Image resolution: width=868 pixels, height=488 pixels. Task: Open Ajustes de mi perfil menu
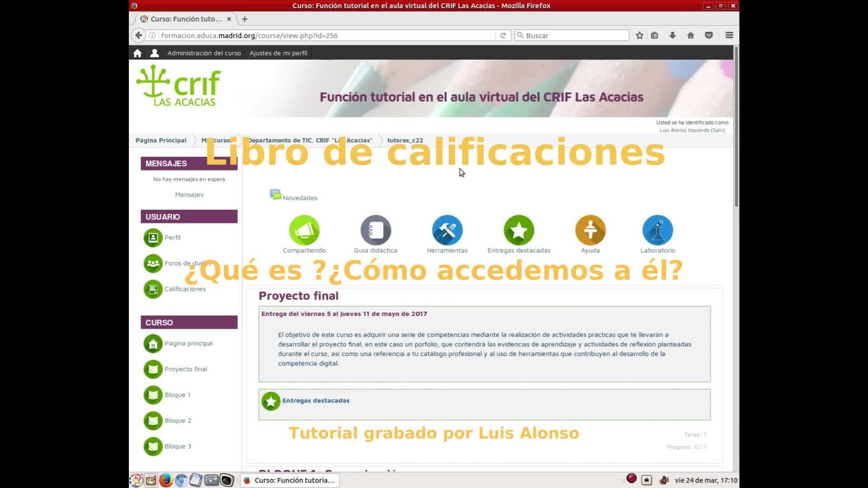[x=278, y=53]
